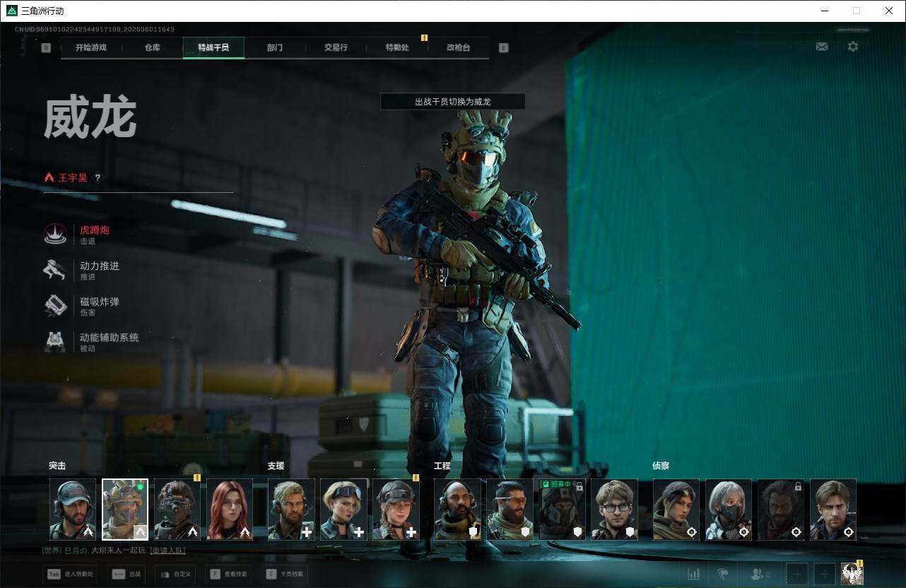The image size is (906, 588).
Task: Click the 侦察 category label
Action: pos(661,466)
